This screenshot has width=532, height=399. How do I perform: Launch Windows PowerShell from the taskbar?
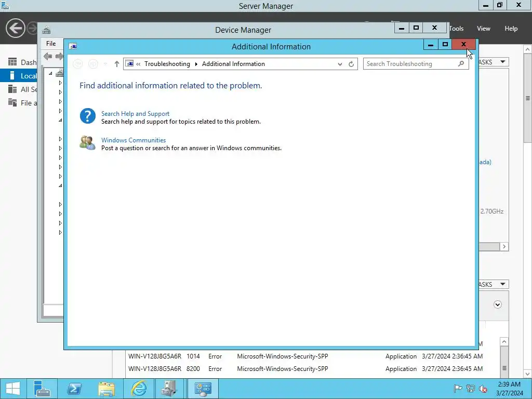74,389
